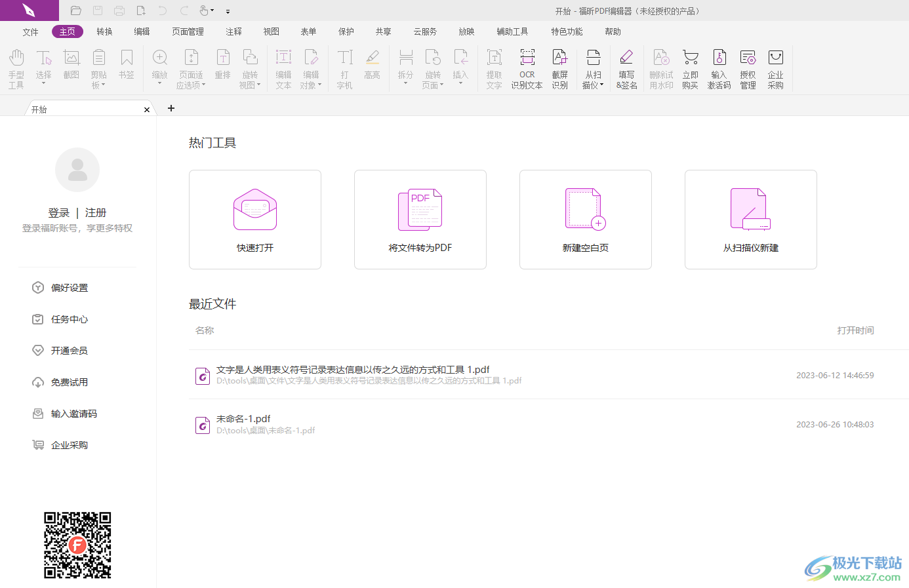Click the Redo arrow in quick toolbar
Screen dimensions: 909x588
coord(184,10)
